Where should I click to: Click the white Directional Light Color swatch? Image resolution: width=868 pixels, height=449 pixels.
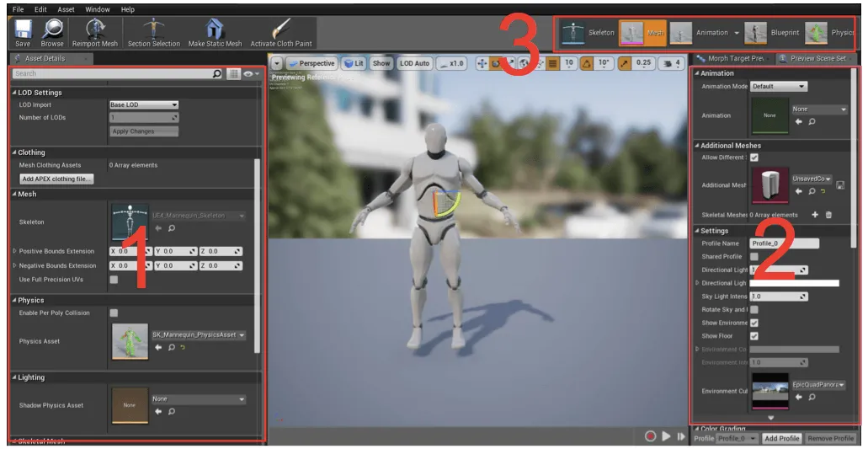click(795, 283)
